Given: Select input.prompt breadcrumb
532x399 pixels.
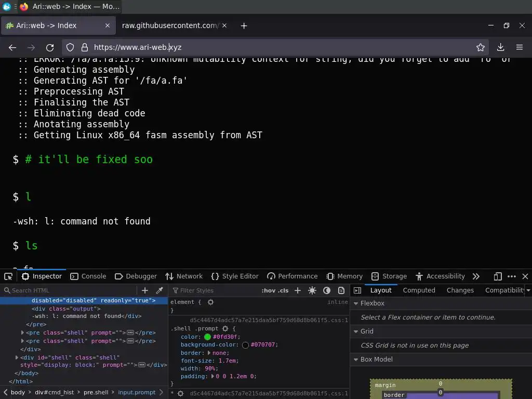Looking at the screenshot, I should coord(137,392).
